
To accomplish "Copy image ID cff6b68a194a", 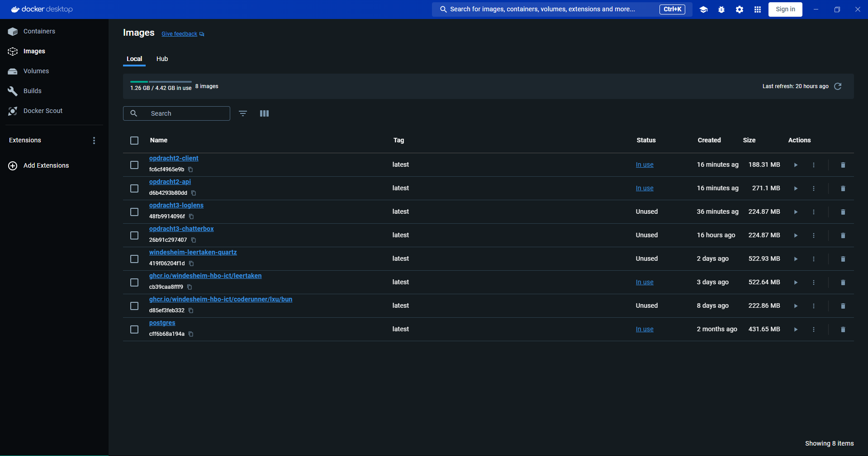I will 191,334.
